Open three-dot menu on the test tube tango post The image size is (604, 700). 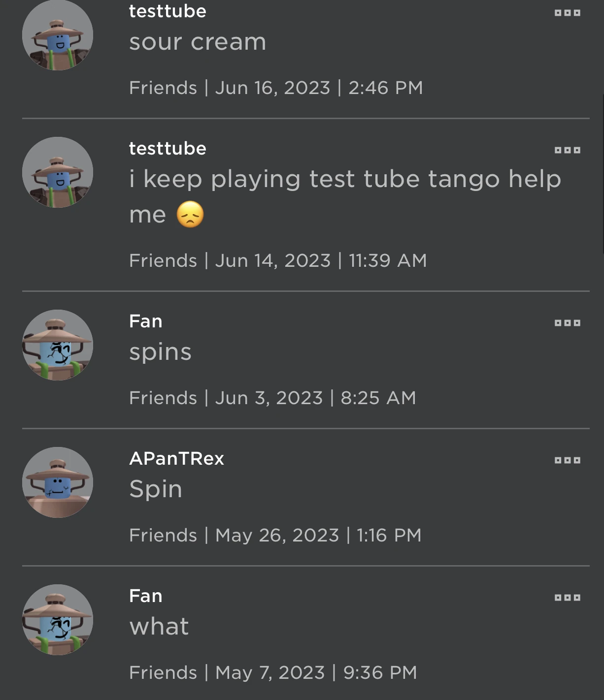pyautogui.click(x=567, y=150)
